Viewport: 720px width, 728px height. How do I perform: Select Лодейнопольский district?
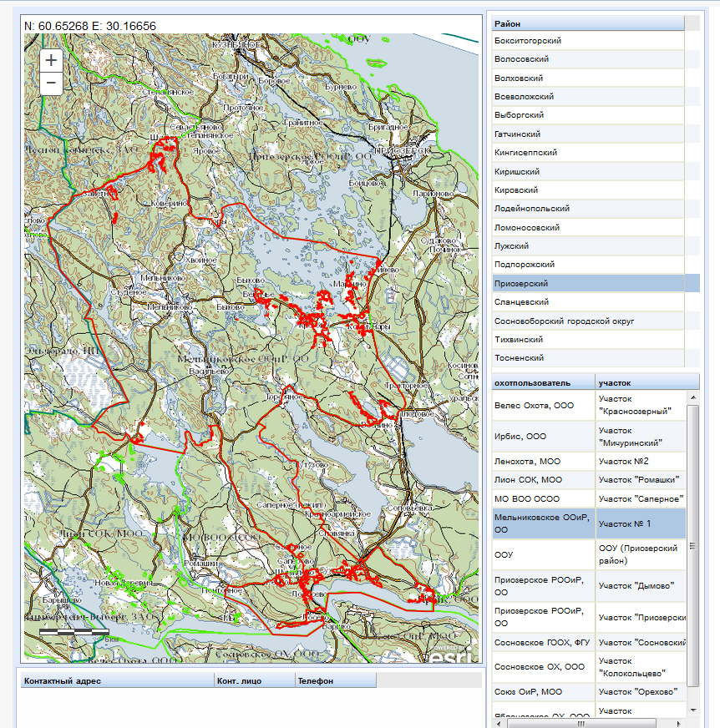(x=588, y=209)
